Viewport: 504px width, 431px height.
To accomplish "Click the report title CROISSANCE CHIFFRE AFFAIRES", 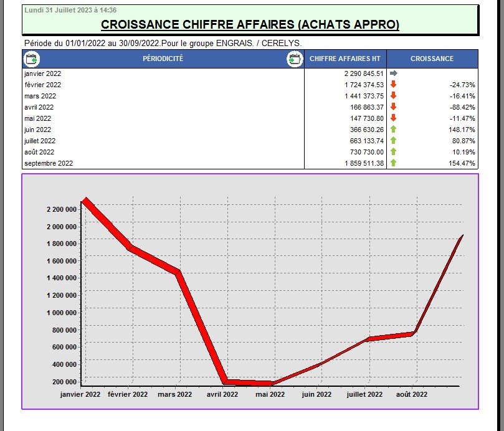I will pyautogui.click(x=250, y=25).
